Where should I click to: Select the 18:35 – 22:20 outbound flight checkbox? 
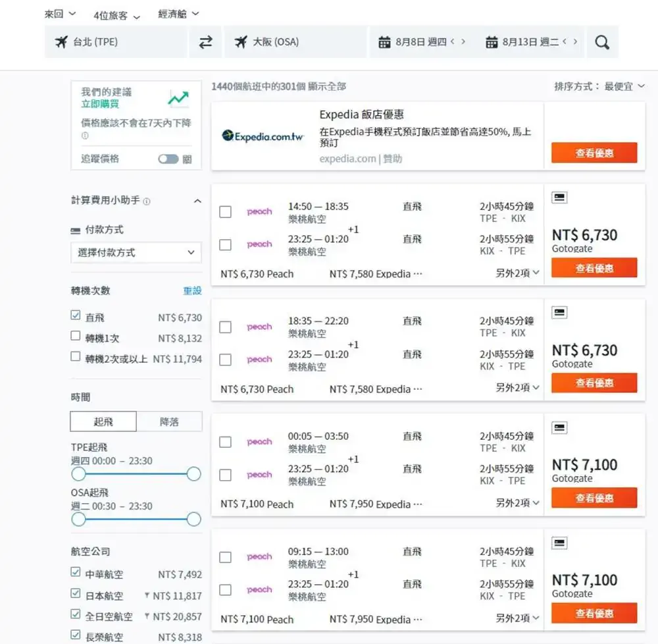click(225, 327)
